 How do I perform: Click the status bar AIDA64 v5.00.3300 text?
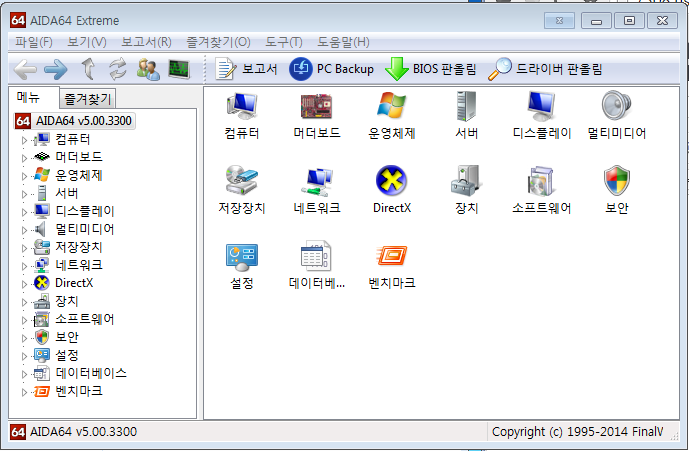pos(83,432)
